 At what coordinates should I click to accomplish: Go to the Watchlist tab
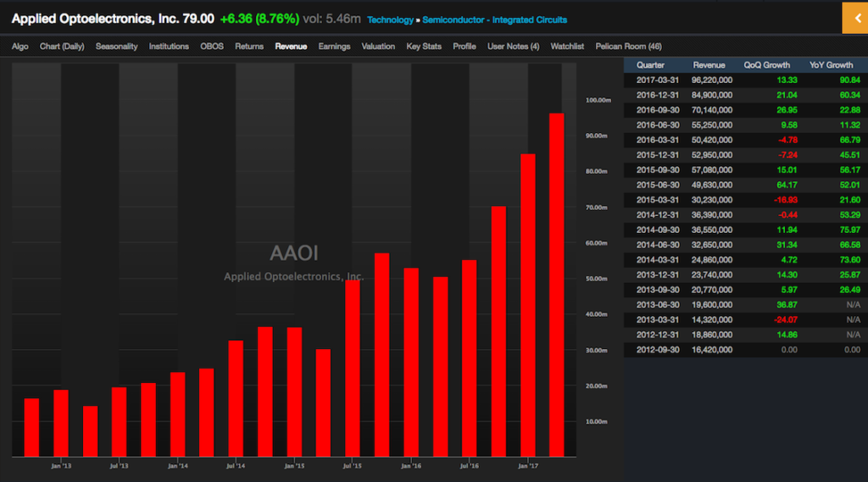(x=567, y=47)
